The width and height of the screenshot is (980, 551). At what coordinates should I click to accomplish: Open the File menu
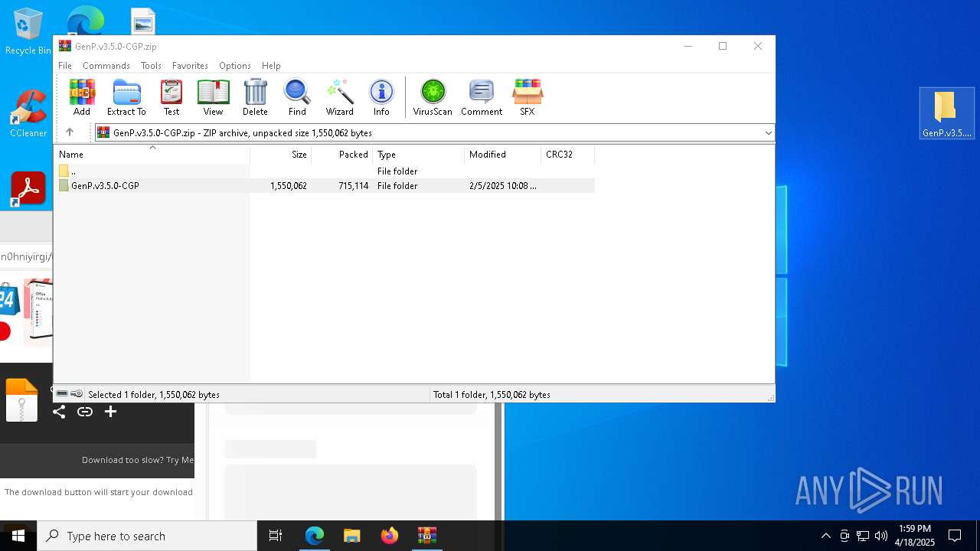click(65, 66)
